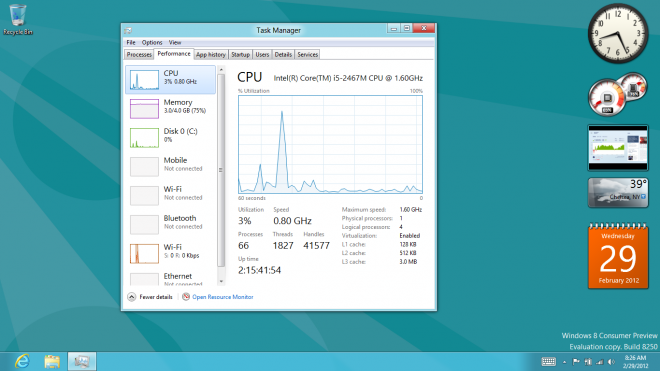
Task: Click the Virtualization Enabled value
Action: tap(410, 236)
